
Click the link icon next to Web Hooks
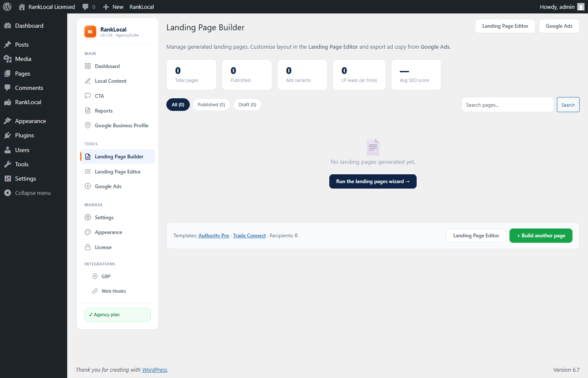[95, 291]
